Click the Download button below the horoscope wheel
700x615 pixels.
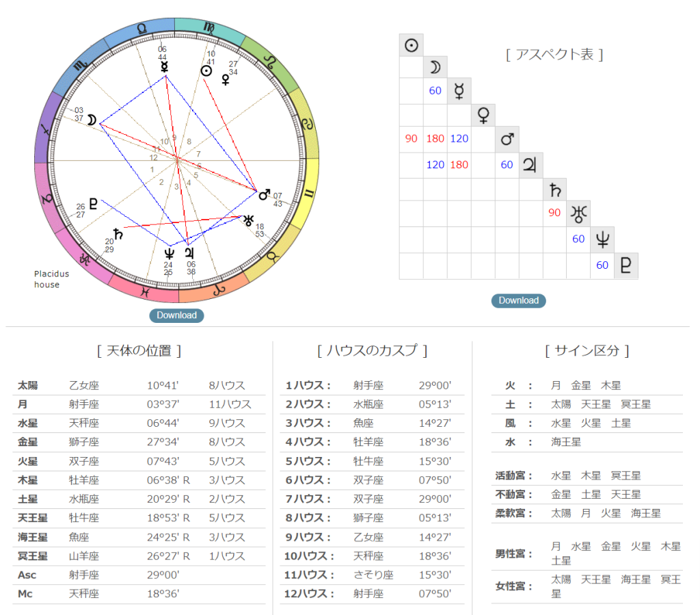(x=176, y=315)
